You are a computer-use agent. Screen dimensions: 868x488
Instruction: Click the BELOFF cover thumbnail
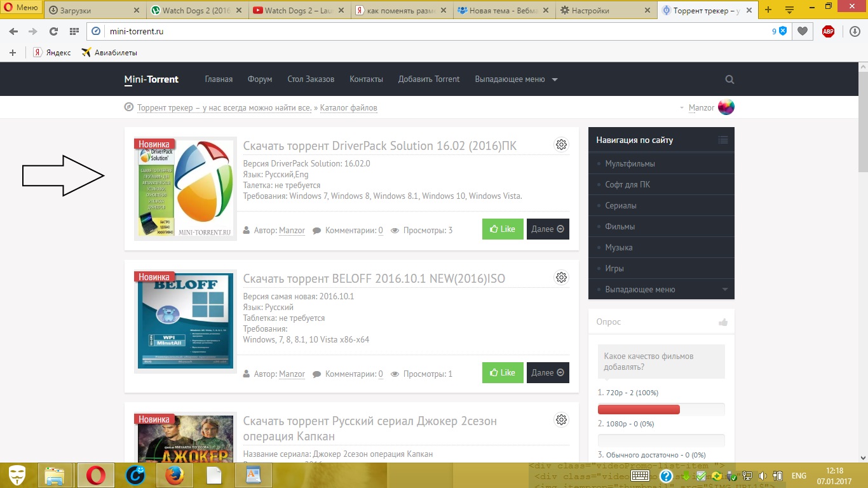click(x=186, y=322)
